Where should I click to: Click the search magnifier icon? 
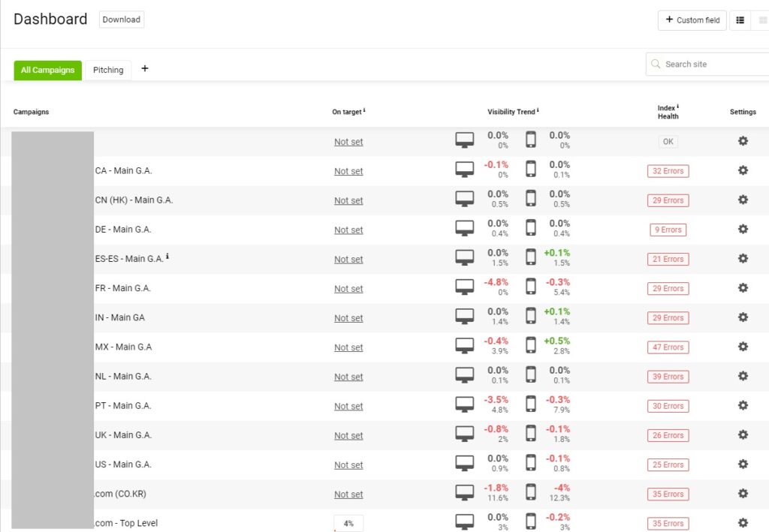click(655, 64)
